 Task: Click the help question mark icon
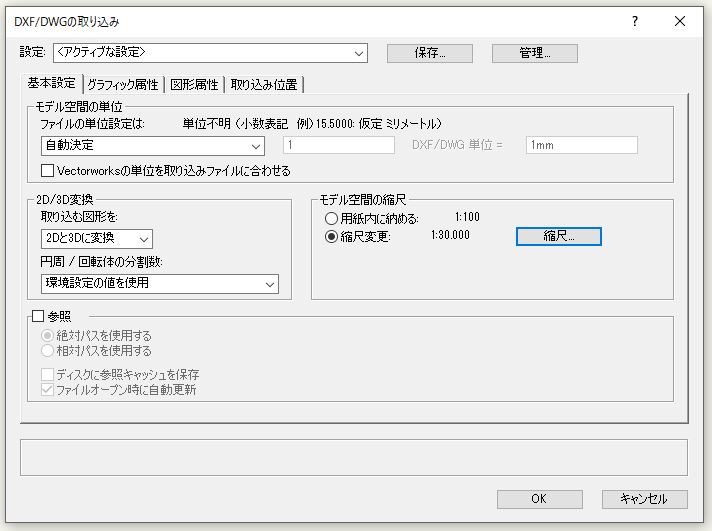point(635,21)
